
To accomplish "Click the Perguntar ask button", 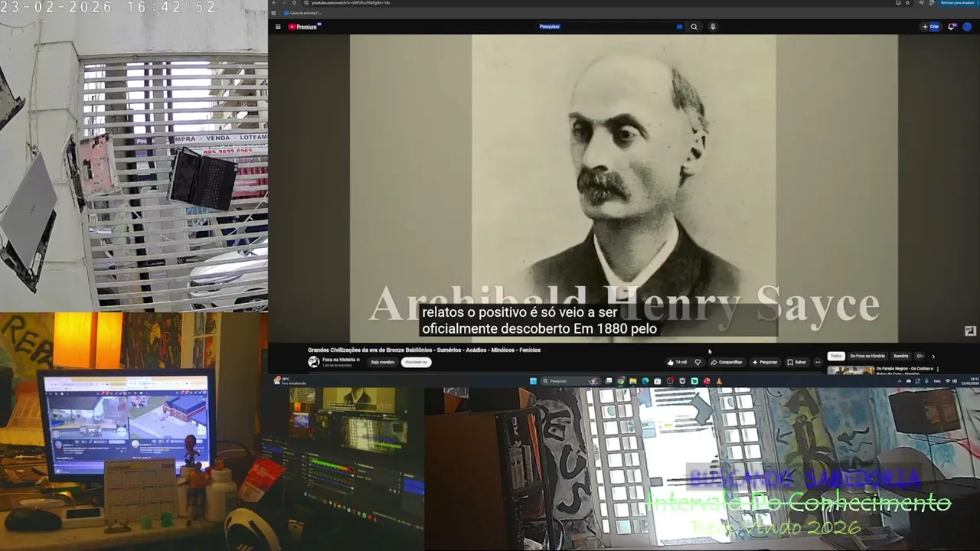I will [765, 363].
